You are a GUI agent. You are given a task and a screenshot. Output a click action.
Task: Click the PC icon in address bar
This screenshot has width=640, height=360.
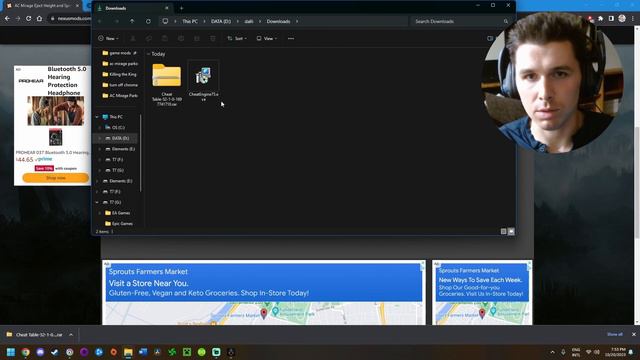click(165, 21)
